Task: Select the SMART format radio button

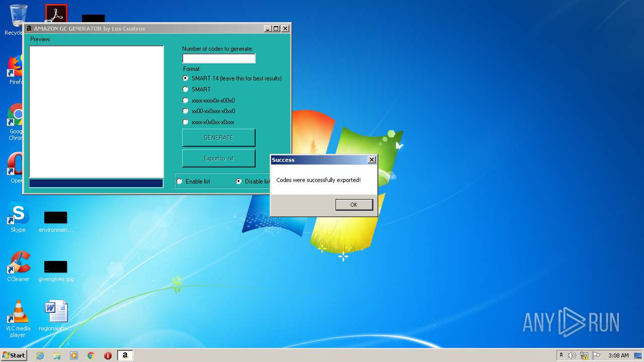Action: [x=186, y=89]
